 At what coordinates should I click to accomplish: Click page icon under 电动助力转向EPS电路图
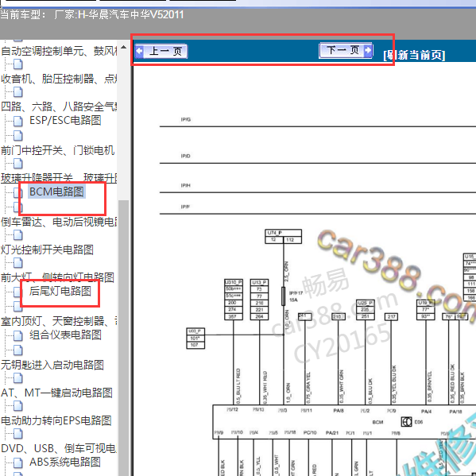tap(18, 434)
